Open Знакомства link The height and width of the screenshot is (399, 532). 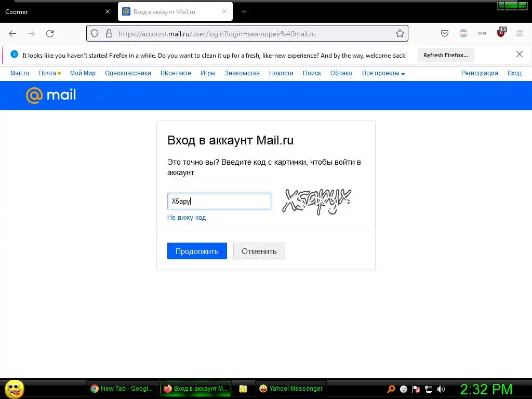click(x=242, y=73)
